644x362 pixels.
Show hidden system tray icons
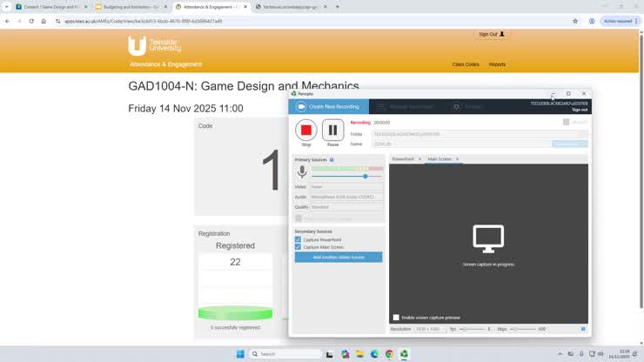[560, 354]
